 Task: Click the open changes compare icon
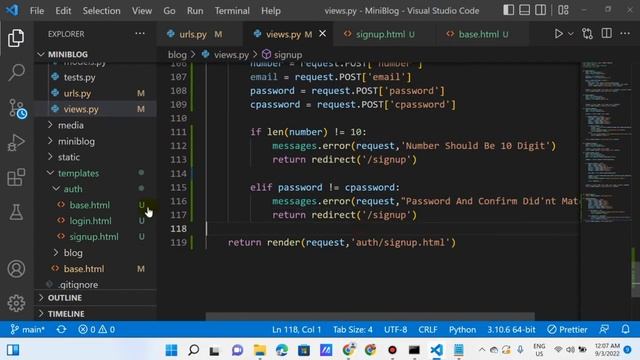[x=587, y=34]
